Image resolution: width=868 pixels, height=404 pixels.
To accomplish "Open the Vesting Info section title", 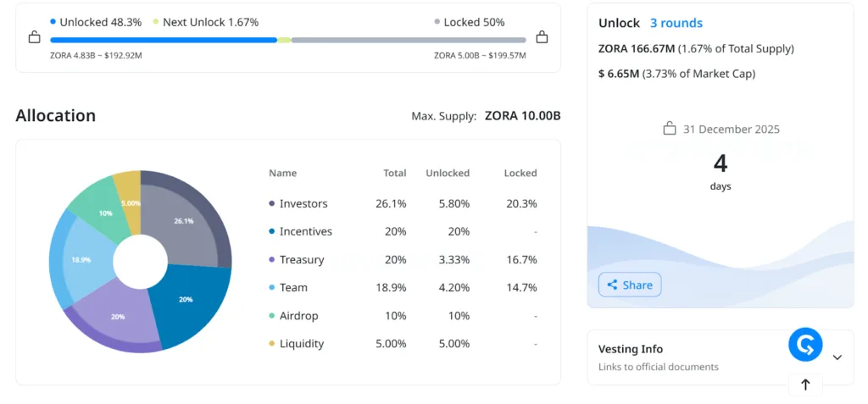I will pos(631,349).
